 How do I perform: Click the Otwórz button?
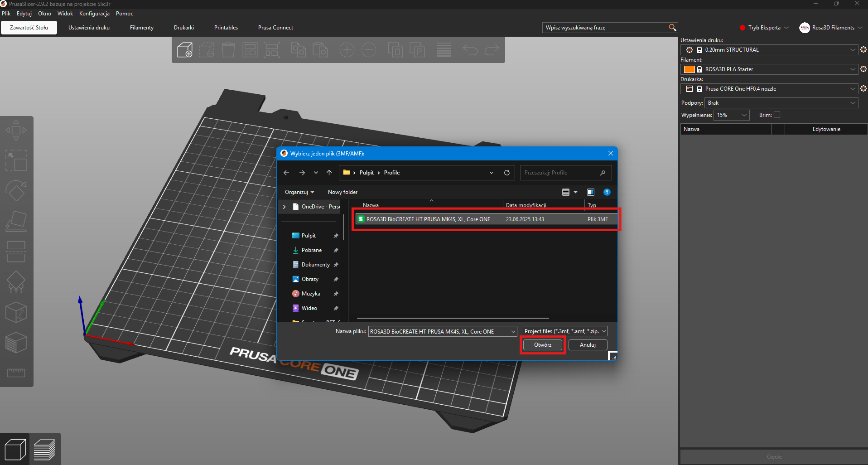pyautogui.click(x=543, y=345)
